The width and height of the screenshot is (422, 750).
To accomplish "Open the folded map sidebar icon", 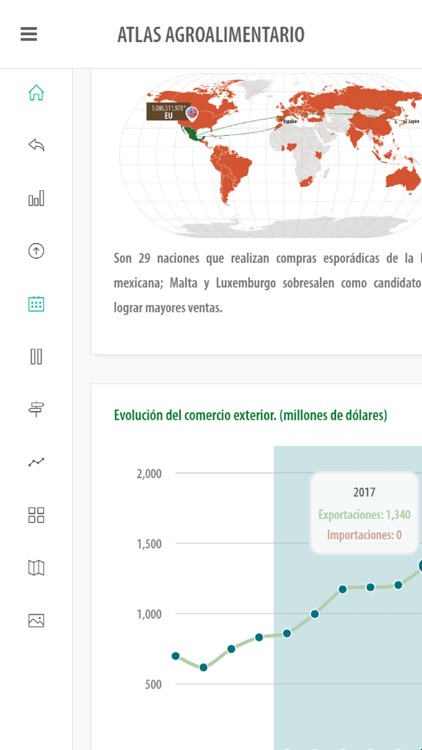I will tap(36, 568).
